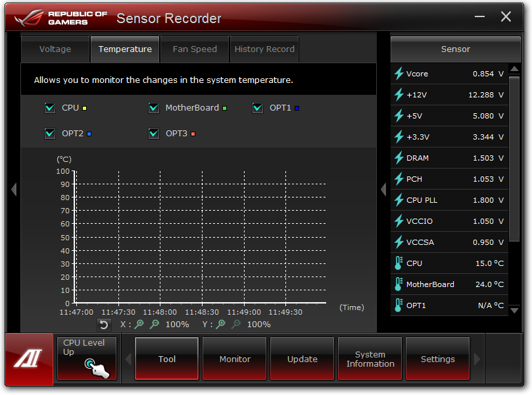Click the sensor list scrollbar thumb
This screenshot has height=395, width=532.
514,159
